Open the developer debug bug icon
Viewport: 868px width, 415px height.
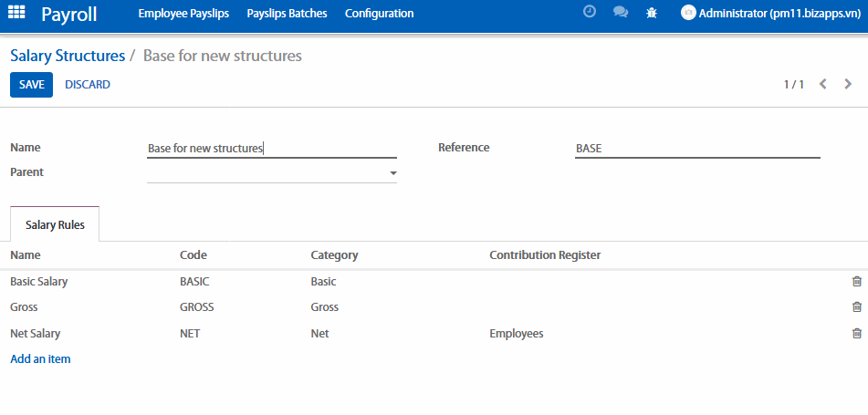(651, 13)
